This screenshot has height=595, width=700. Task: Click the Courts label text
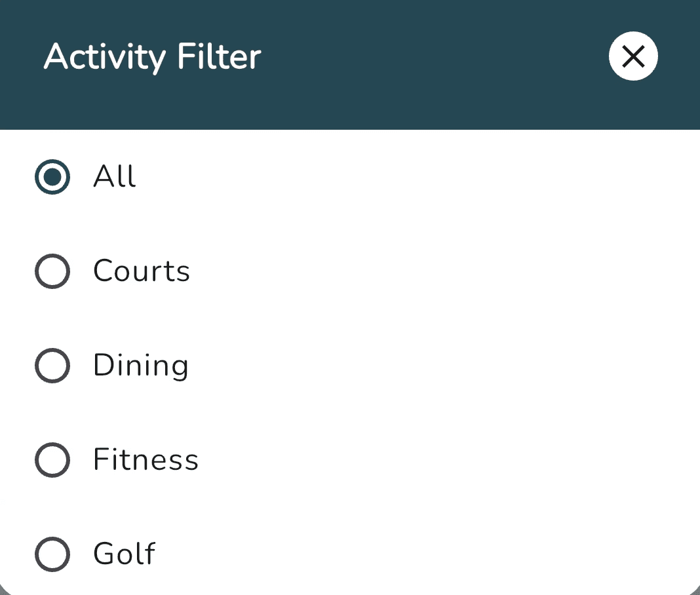[142, 271]
